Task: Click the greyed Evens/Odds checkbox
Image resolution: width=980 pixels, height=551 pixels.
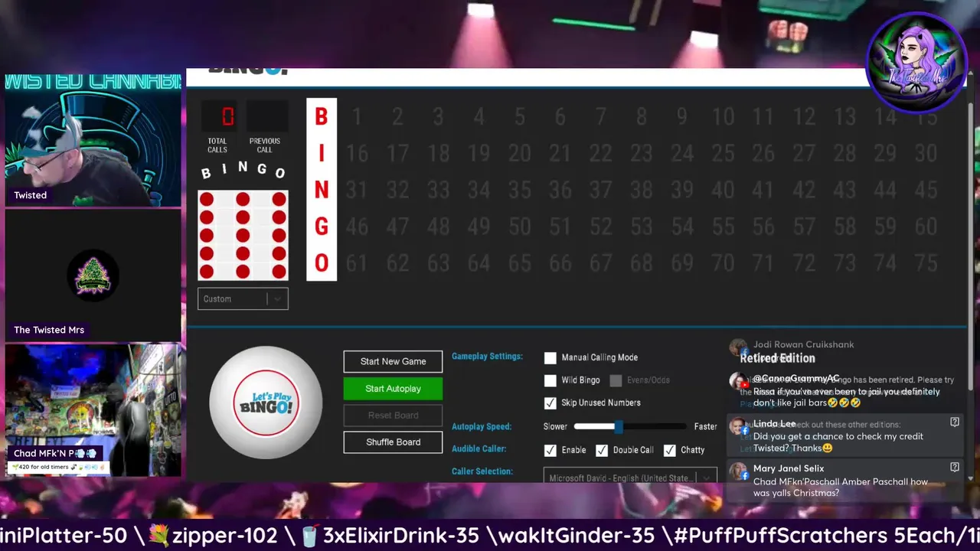Action: click(616, 380)
